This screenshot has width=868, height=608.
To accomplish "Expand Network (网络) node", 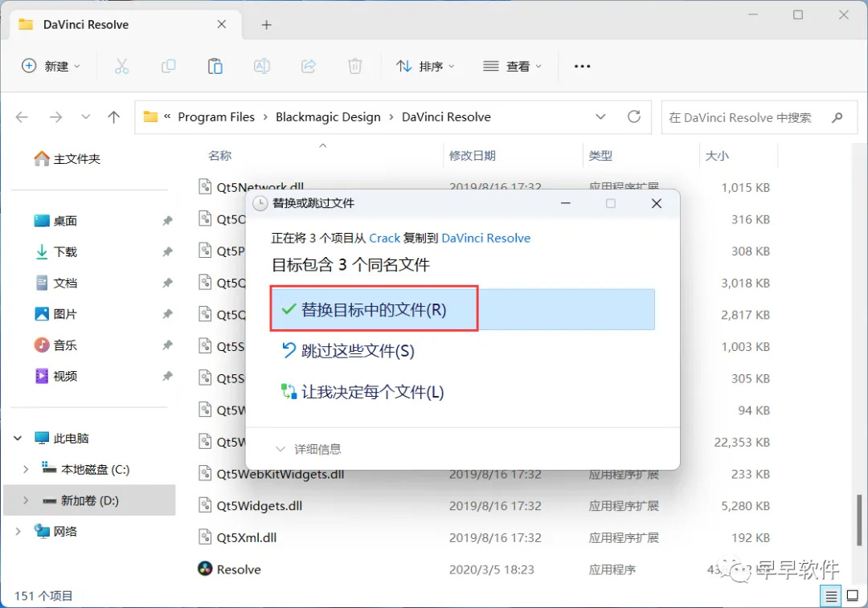I will 18,531.
